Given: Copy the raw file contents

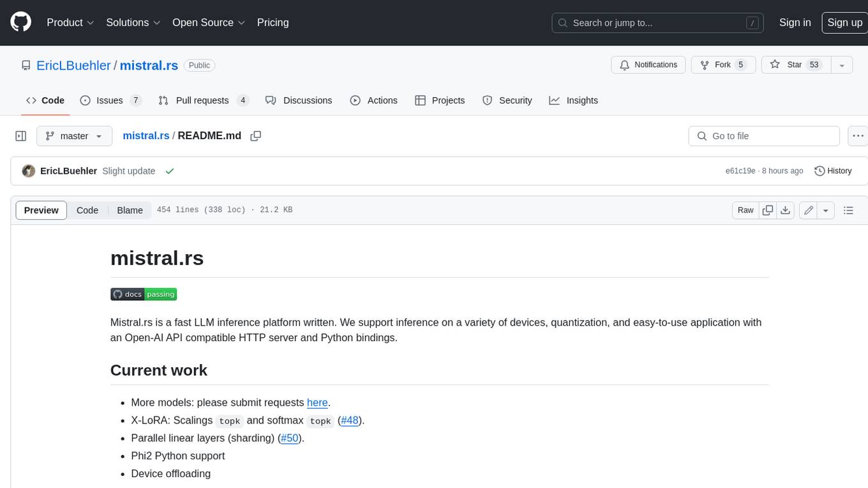Looking at the screenshot, I should [x=768, y=210].
